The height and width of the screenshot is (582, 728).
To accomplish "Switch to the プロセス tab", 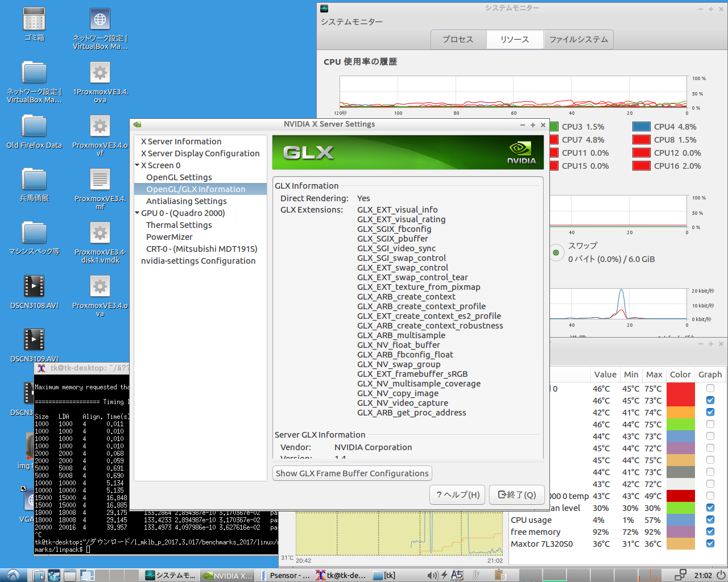I will [458, 39].
